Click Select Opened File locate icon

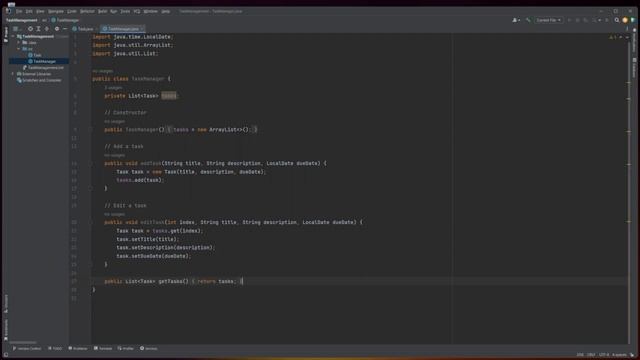[30, 29]
